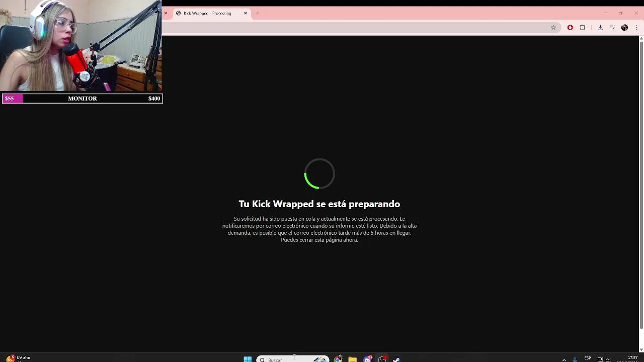Image resolution: width=644 pixels, height=362 pixels.
Task: Click the 'Puedes cerrar esta página ahora.' line
Action: [319, 240]
